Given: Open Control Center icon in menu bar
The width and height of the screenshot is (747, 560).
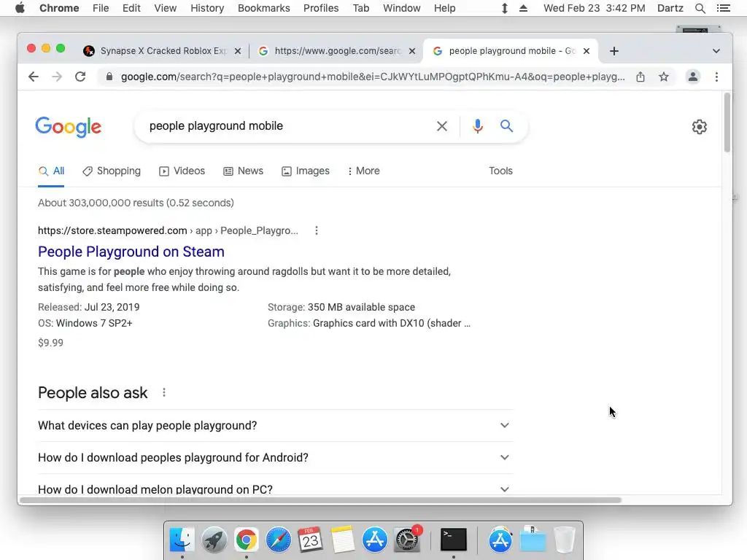Looking at the screenshot, I should point(723,8).
